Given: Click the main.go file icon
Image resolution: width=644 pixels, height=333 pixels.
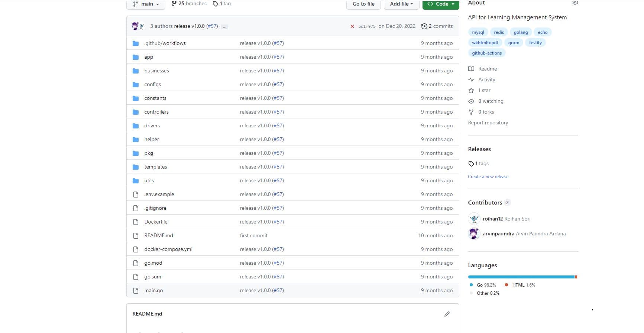Looking at the screenshot, I should click(136, 291).
